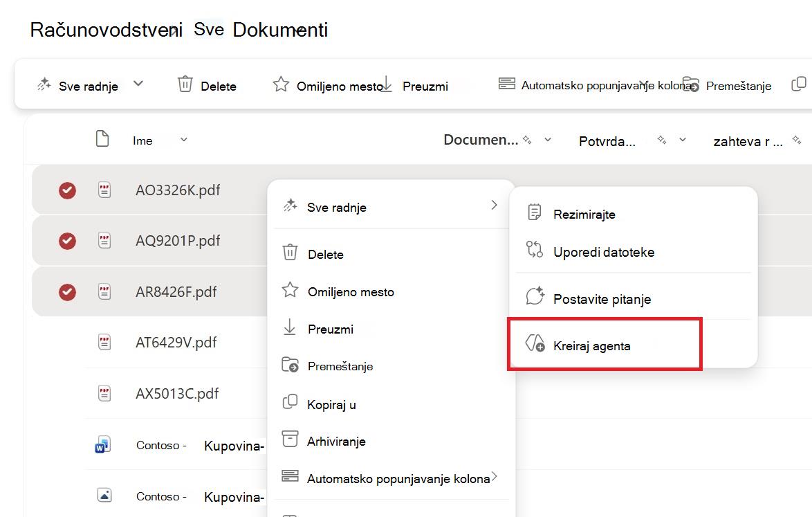
Task: Click the Preuzmi download arrow icon in toolbar
Action: pyautogui.click(x=387, y=84)
